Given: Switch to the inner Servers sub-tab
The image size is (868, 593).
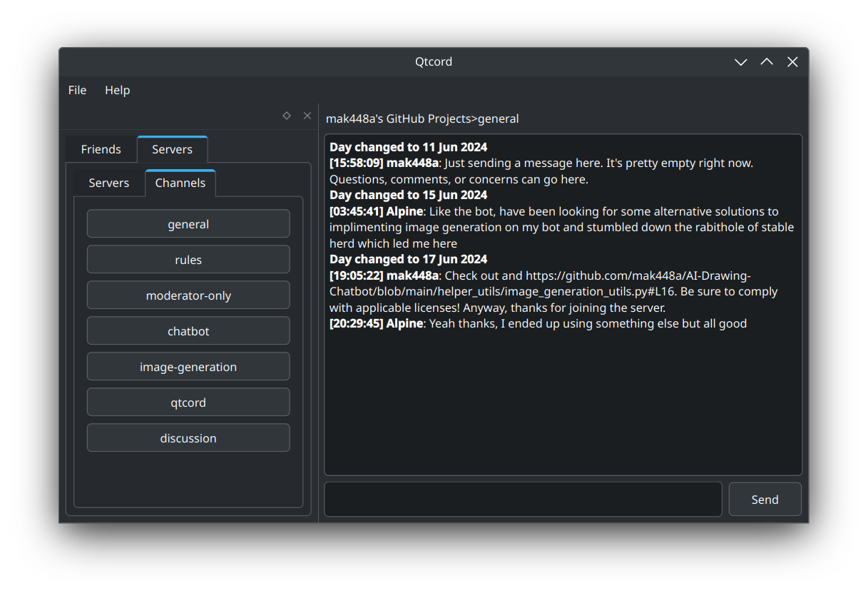Looking at the screenshot, I should pyautogui.click(x=109, y=183).
